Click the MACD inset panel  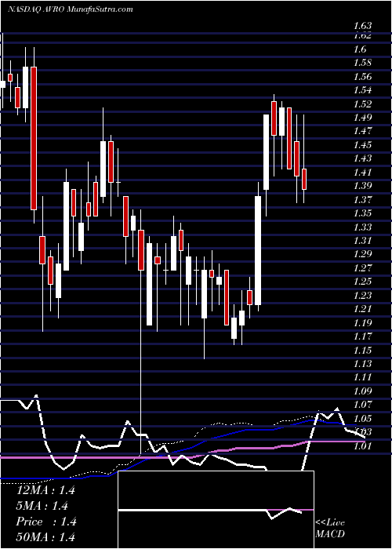pyautogui.click(x=216, y=510)
